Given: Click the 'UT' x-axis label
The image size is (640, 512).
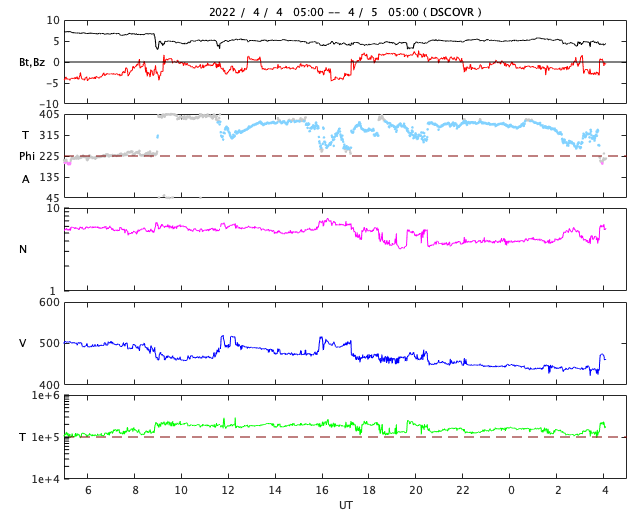Looking at the screenshot, I should coord(345,505).
